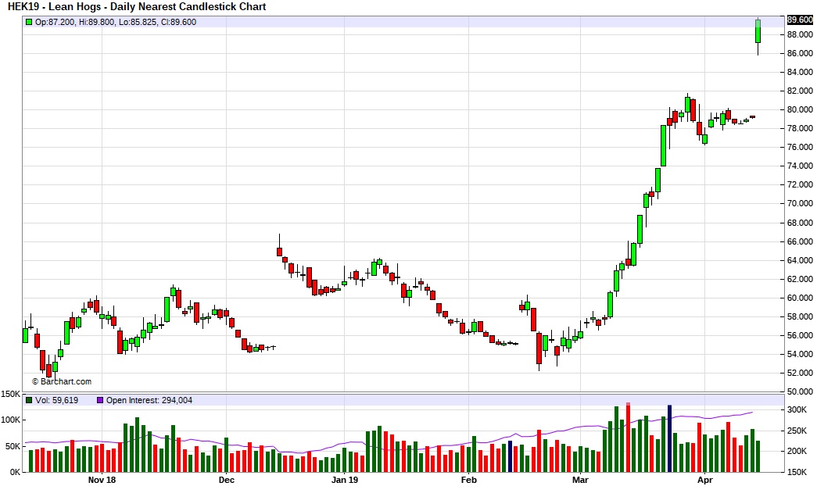Screen dimensions: 817x504
Task: Click the 84.000 price axis label
Action: 800,72
